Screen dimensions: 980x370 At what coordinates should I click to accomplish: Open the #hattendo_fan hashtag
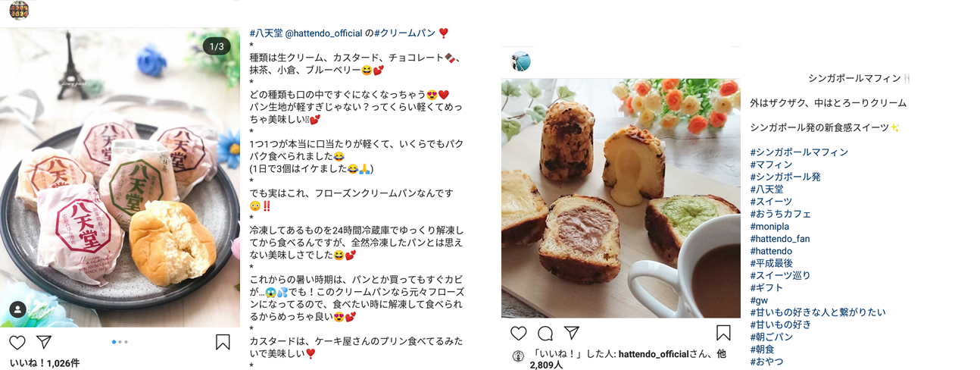(x=780, y=239)
